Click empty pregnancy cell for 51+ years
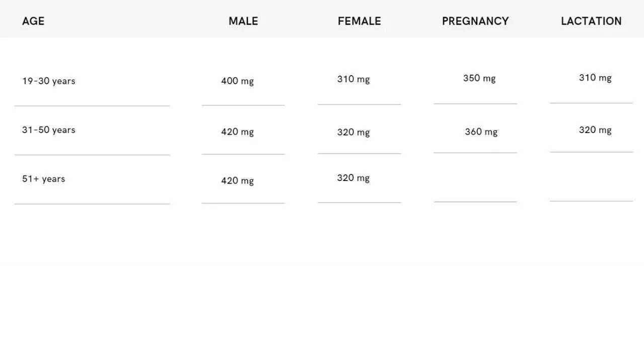 475,179
